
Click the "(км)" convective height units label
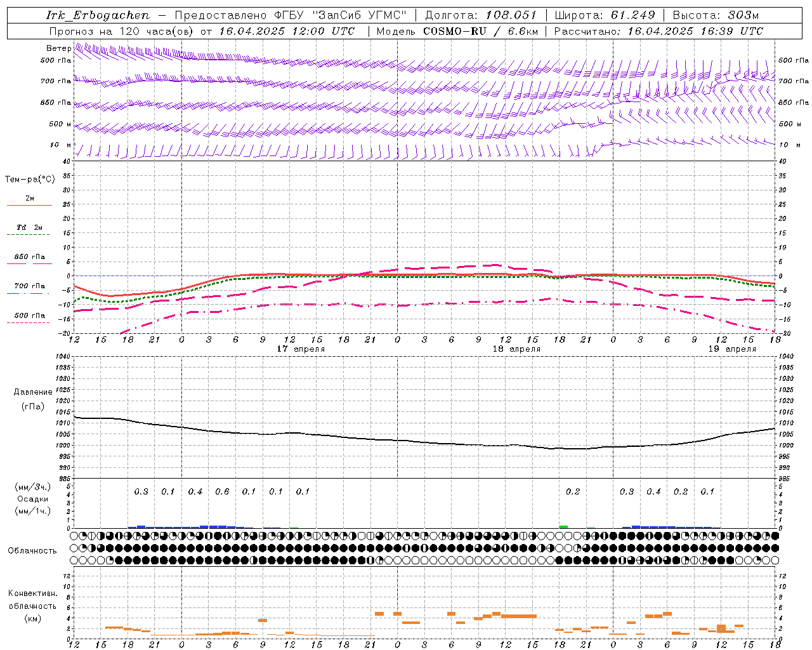(33, 618)
